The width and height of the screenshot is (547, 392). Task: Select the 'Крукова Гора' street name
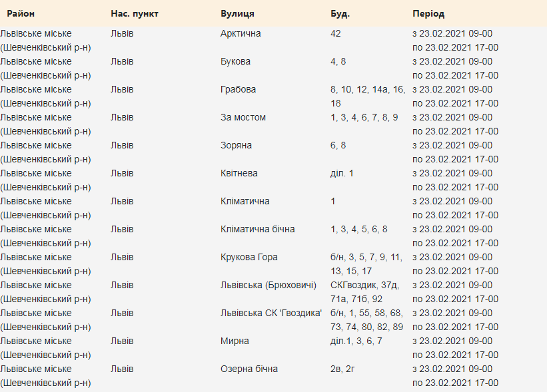pyautogui.click(x=249, y=257)
